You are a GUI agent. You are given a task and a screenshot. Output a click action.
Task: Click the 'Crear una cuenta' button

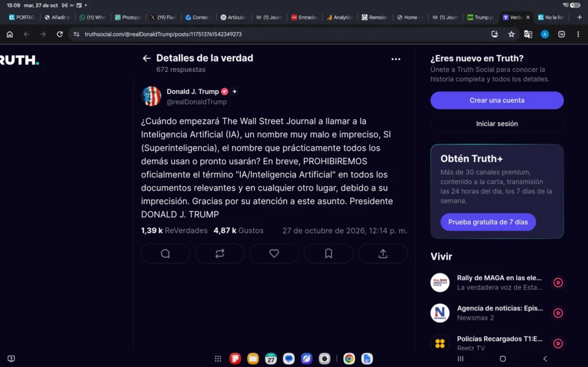tap(497, 100)
